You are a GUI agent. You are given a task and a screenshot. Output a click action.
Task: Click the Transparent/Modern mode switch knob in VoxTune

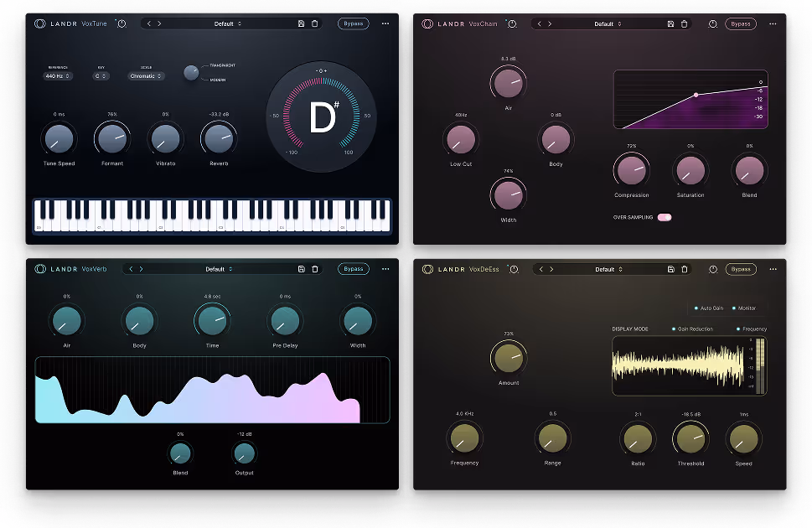coord(191,73)
